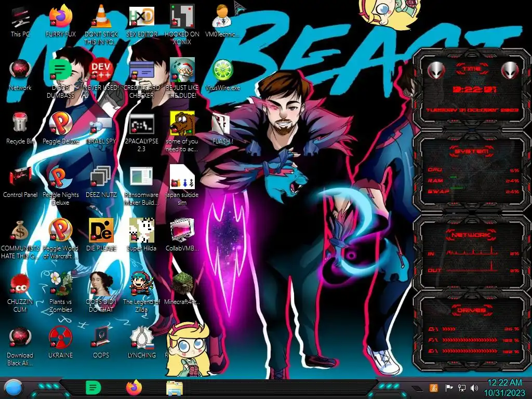The height and width of the screenshot is (399, 532).
Task: Click the SYSTEM header in widget
Action: tap(472, 151)
